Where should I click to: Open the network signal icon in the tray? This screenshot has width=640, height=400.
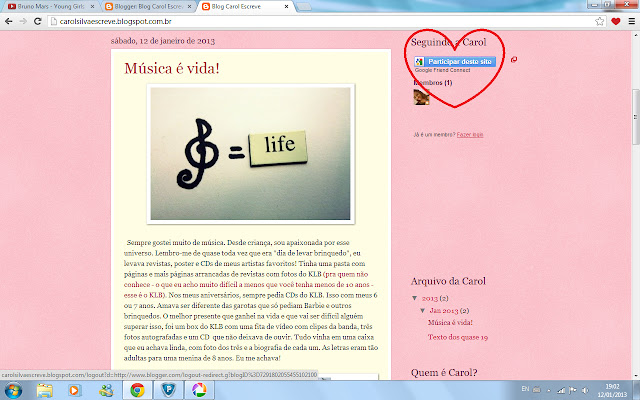pyautogui.click(x=562, y=390)
